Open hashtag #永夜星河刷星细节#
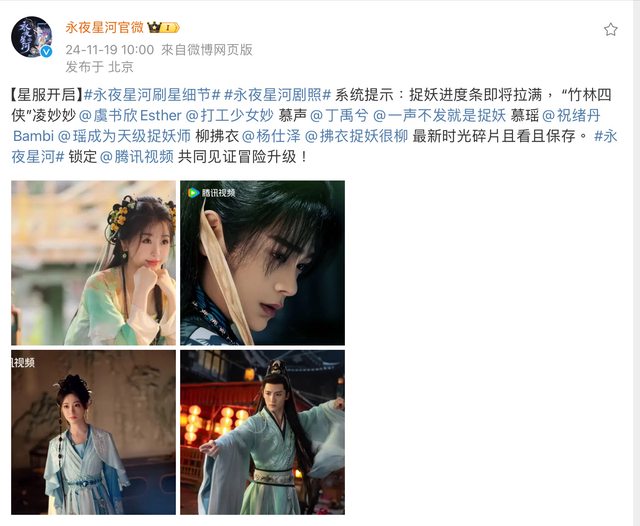Screen dimensions: 640x526 coord(152,95)
